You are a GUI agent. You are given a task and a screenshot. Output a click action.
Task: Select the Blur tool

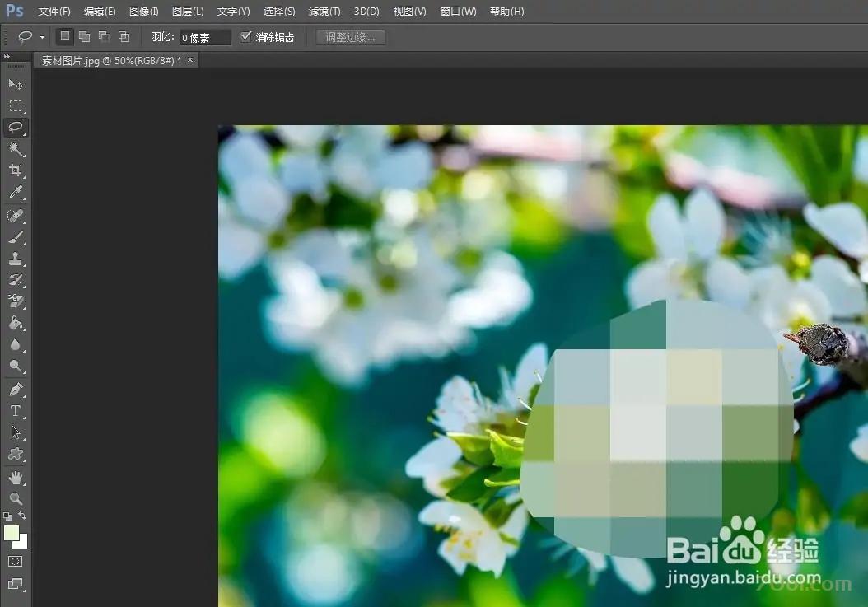click(16, 344)
